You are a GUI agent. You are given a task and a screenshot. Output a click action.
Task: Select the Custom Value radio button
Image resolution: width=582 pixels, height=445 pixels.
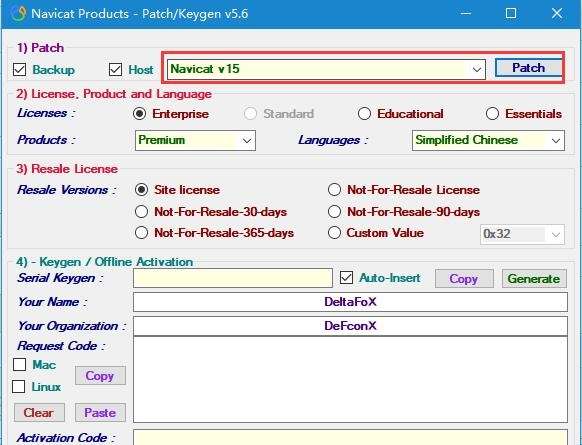point(334,233)
